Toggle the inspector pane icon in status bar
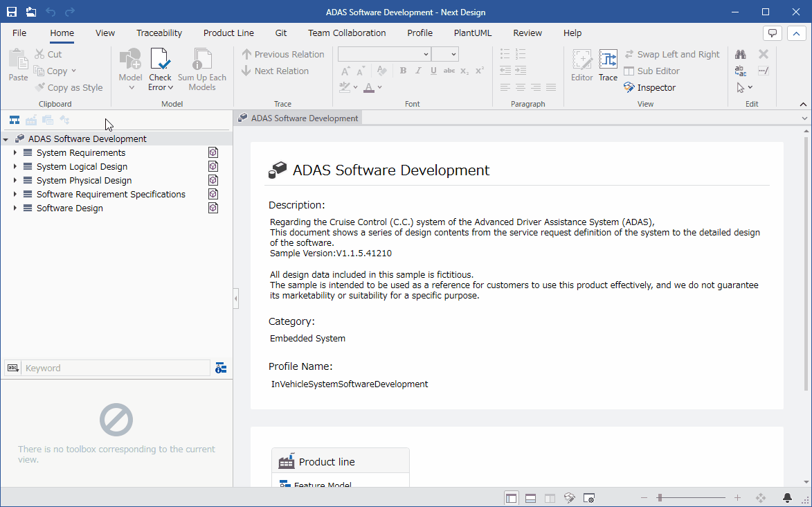812x507 pixels. pyautogui.click(x=570, y=498)
